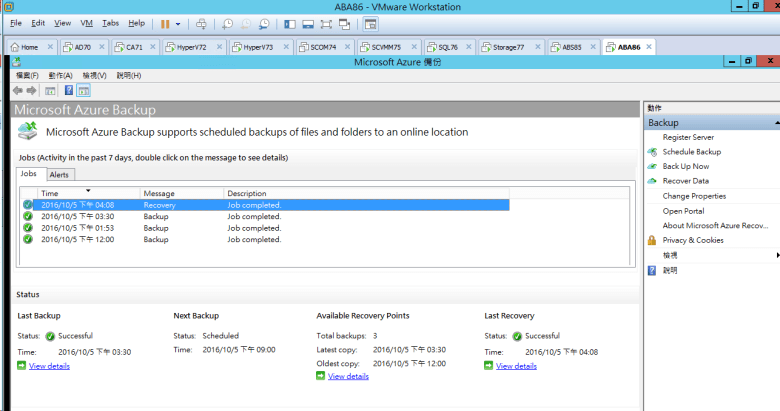Click the send Ctrl+Alt+Del icon
780x411 pixels.
[x=201, y=23]
